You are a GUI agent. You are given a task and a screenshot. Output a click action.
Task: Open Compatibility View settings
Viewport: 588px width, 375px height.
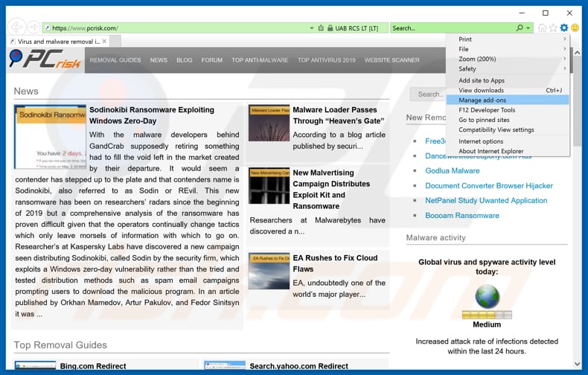[x=508, y=129]
